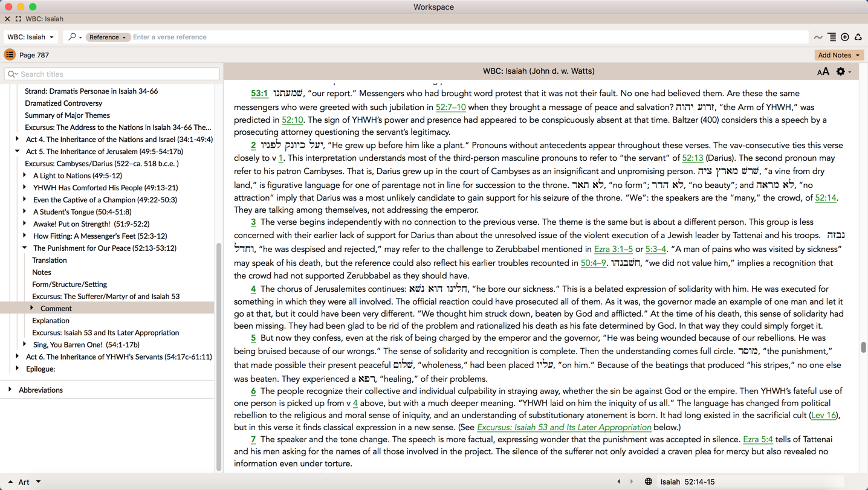
Task: Select Explanation in the contents tree
Action: point(51,320)
